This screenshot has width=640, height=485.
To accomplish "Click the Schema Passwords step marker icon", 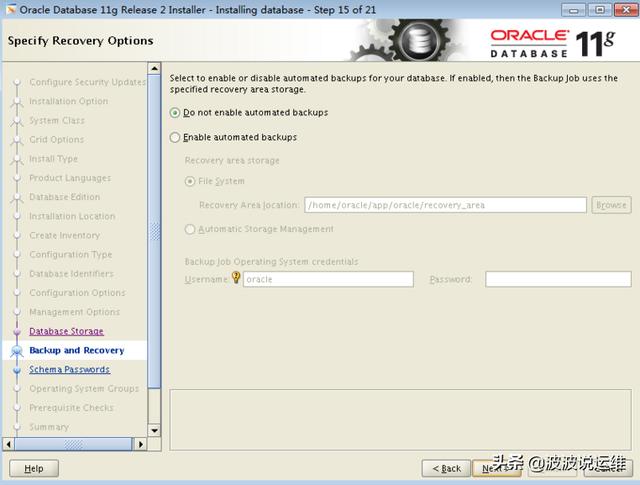I will 17,370.
